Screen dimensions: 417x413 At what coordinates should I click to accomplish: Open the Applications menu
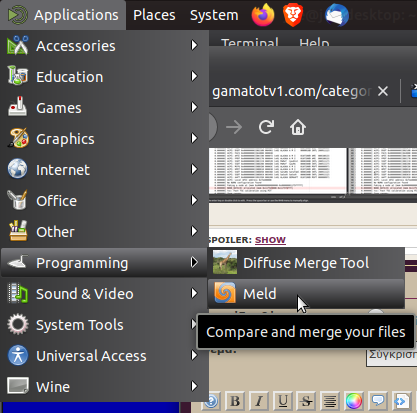tap(63, 15)
